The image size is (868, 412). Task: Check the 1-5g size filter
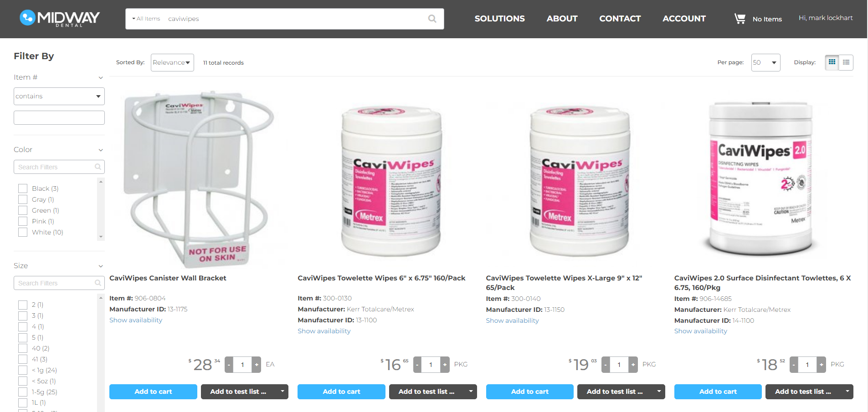(x=23, y=392)
